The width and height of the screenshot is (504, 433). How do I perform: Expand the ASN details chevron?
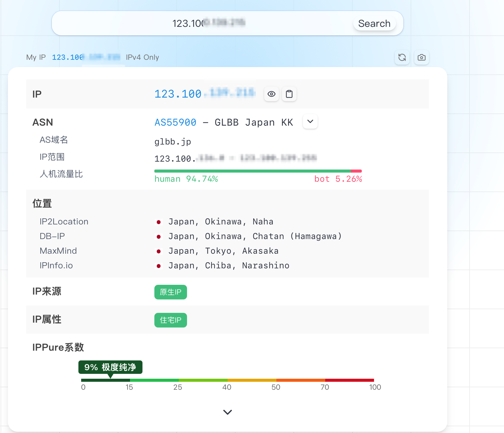point(310,122)
